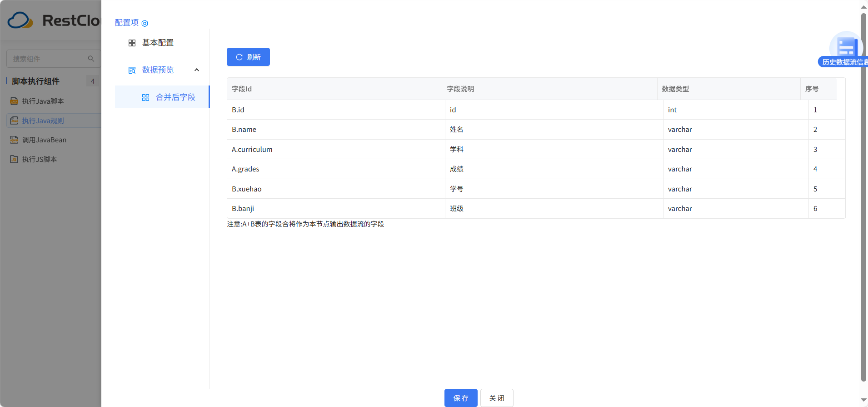The image size is (868, 407).
Task: Click the B.banji field cell
Action: (336, 209)
